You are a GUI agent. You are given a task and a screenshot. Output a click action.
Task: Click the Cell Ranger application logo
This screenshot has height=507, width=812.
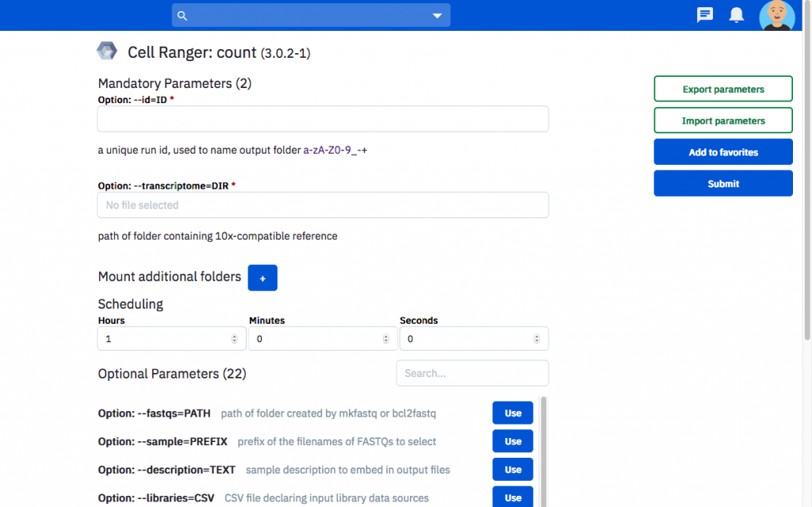(x=107, y=51)
